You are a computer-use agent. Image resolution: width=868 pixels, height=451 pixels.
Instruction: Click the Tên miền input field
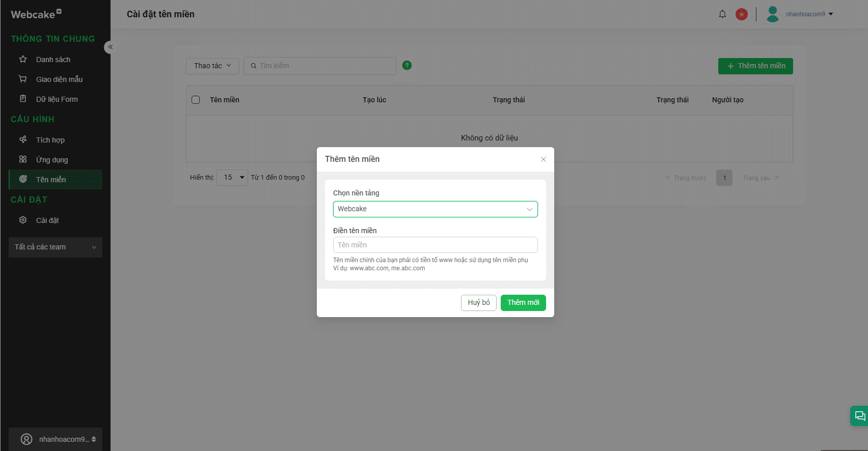(x=435, y=245)
